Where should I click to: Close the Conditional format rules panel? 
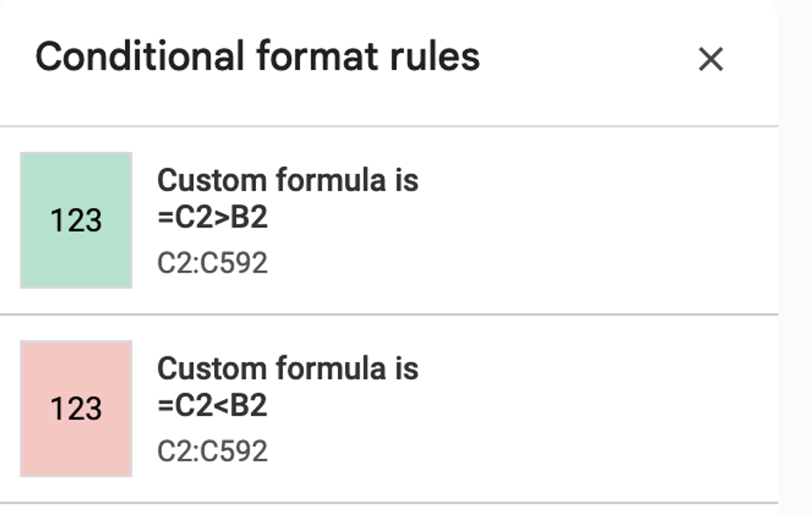pyautogui.click(x=710, y=60)
